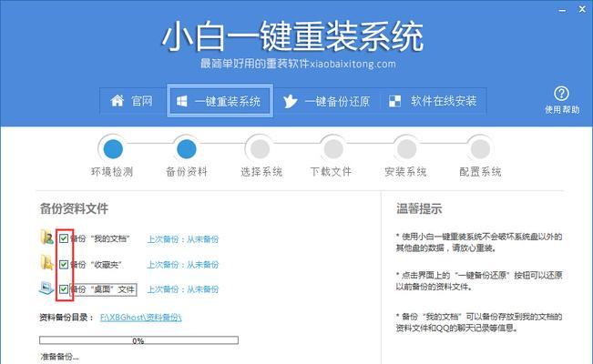Click the 0% backup progress bar
Image resolution: width=593 pixels, height=364 pixels.
(138, 340)
